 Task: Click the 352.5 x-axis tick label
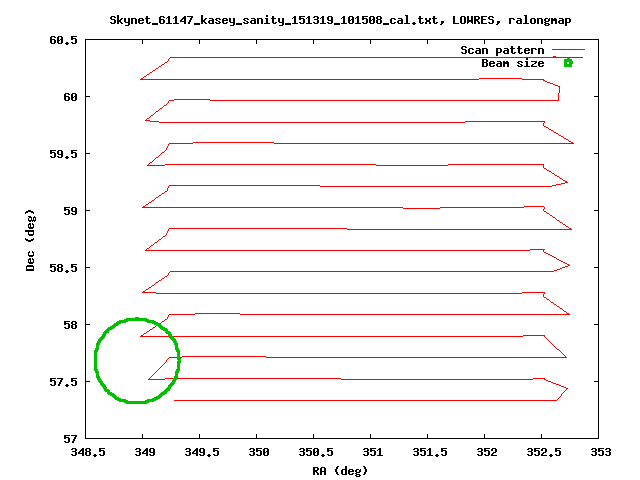point(542,452)
